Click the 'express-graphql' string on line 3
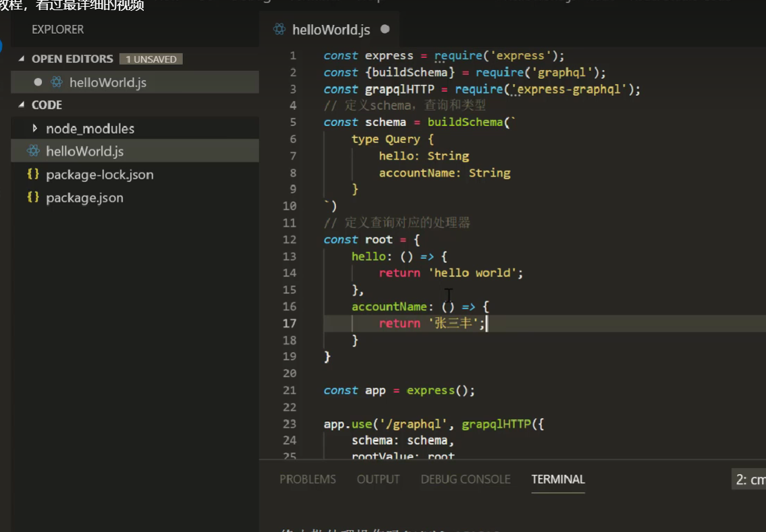This screenshot has height=532, width=766. pyautogui.click(x=569, y=89)
